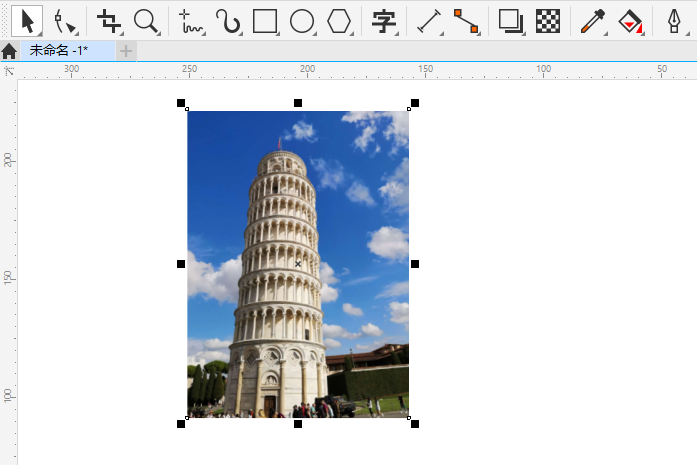Choose the Rectangle tool

(x=265, y=20)
